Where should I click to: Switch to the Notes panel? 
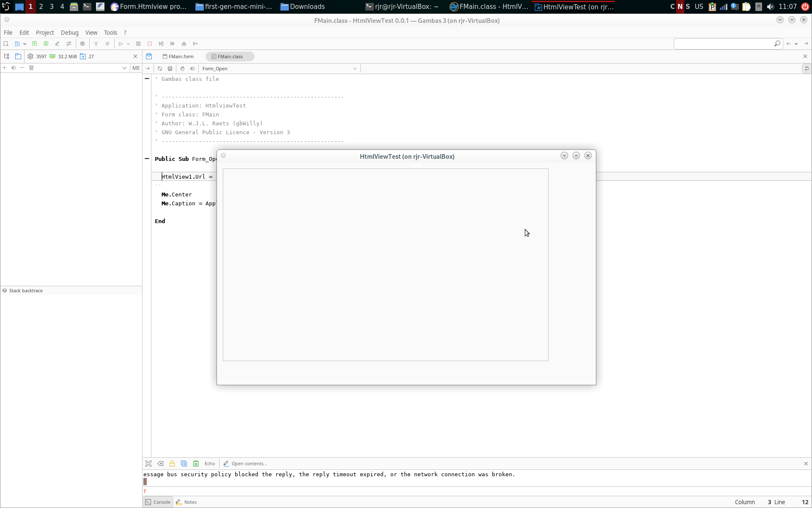pos(187,502)
